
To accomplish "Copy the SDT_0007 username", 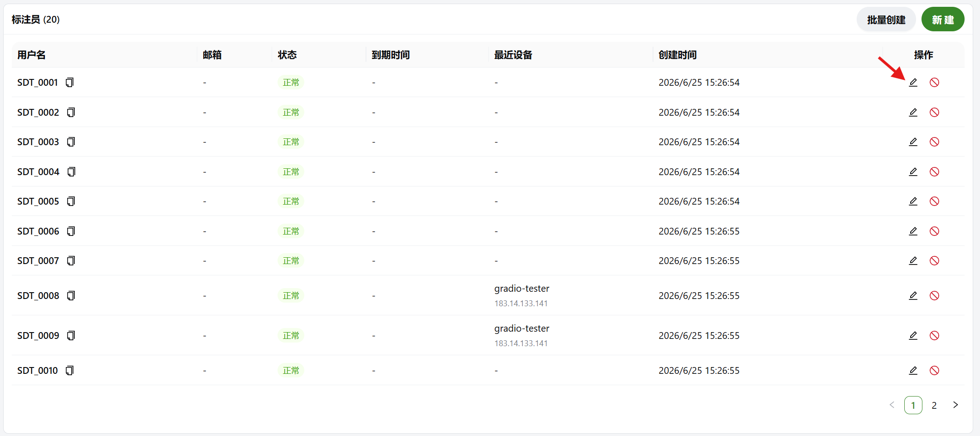I will [71, 260].
